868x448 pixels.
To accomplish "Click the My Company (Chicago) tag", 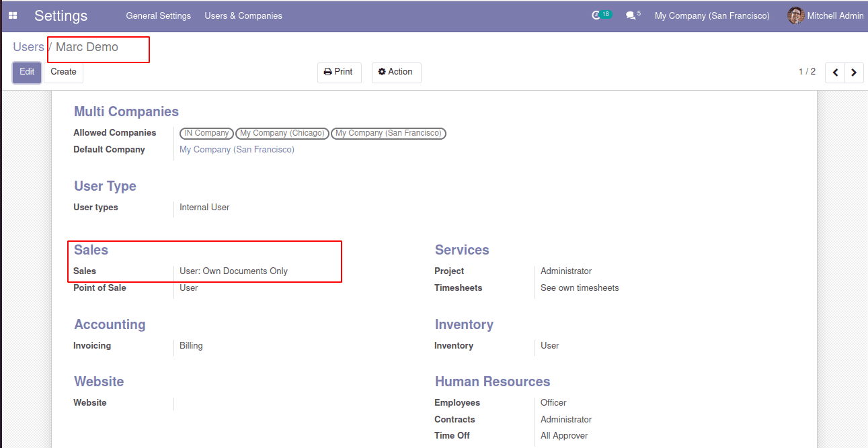I will point(282,133).
